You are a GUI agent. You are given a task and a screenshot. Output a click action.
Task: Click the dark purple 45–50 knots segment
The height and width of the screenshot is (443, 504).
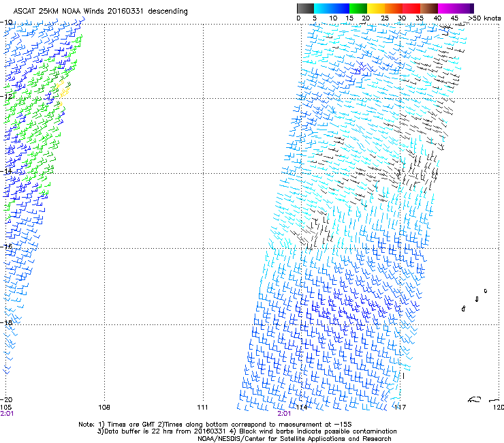tap(464, 8)
